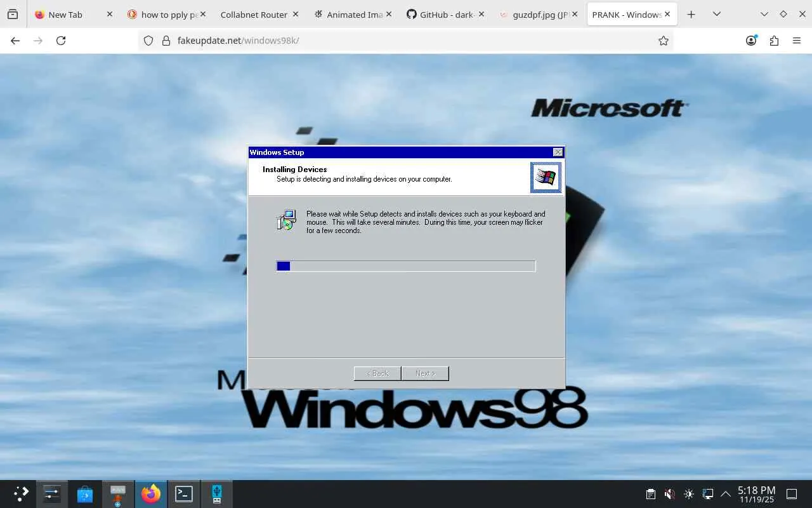
Task: Open the Firefox account icon
Action: [x=752, y=41]
